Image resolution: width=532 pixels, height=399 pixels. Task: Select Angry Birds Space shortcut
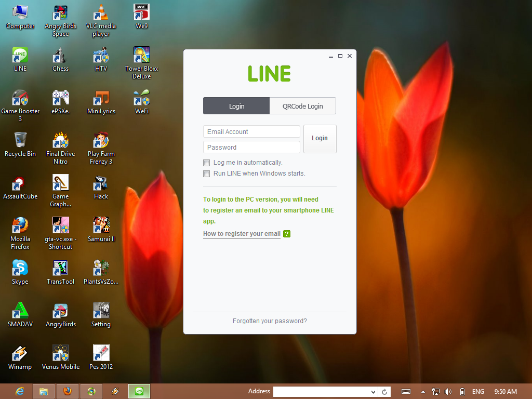60,21
